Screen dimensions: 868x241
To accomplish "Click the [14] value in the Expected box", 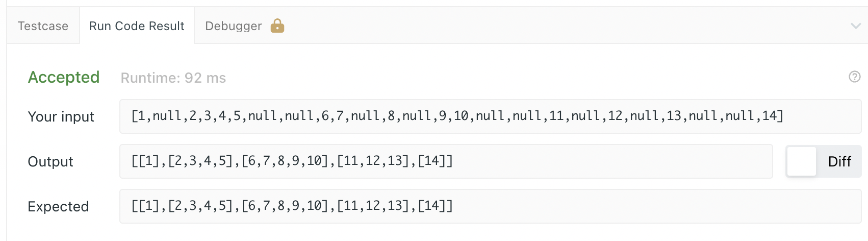I will [431, 206].
